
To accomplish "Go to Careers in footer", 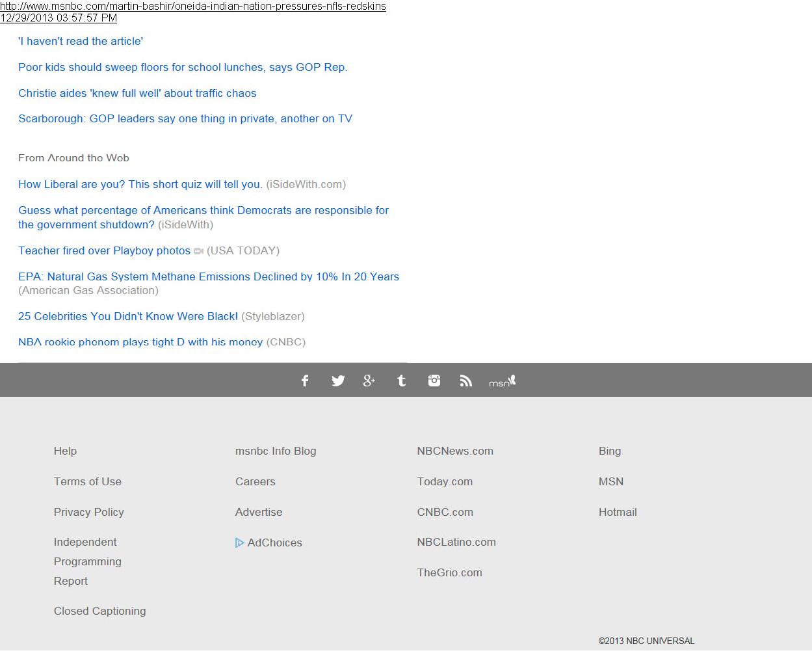I will pos(255,481).
